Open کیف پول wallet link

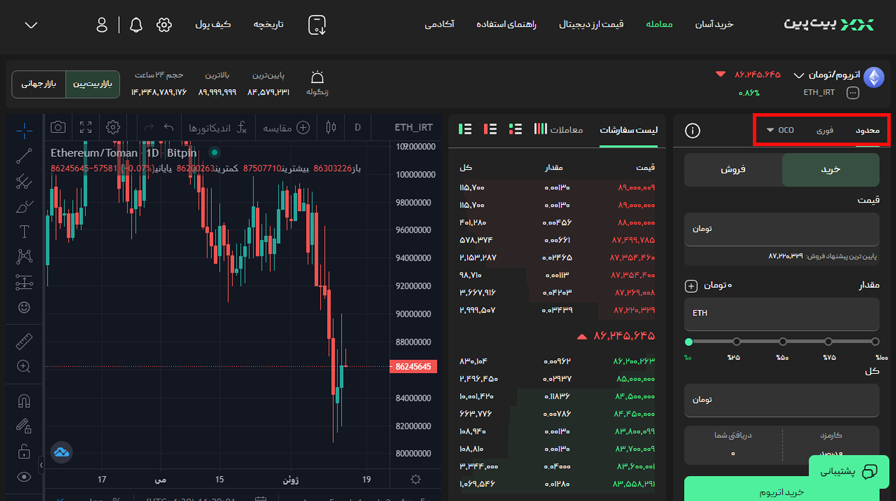(213, 25)
